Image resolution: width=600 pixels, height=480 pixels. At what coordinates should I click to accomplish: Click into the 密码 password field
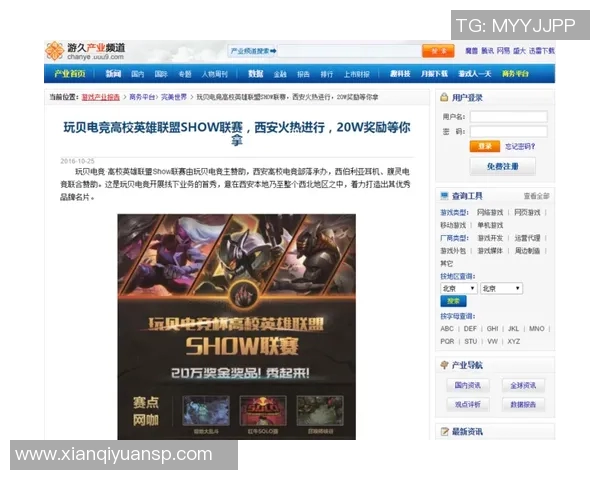pyautogui.click(x=509, y=132)
